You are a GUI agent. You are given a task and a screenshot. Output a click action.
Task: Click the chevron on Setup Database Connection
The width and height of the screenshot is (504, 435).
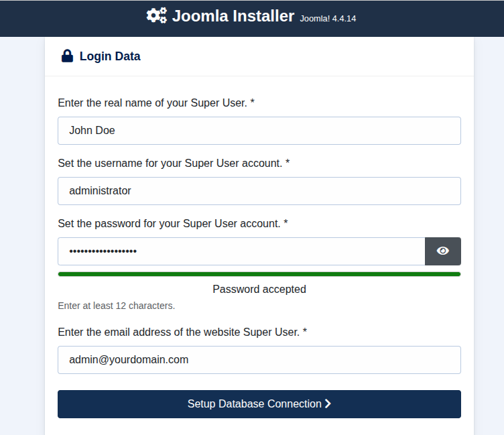328,403
